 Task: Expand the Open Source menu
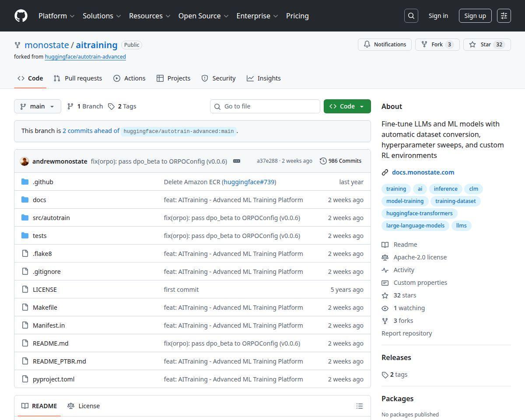[x=203, y=16]
